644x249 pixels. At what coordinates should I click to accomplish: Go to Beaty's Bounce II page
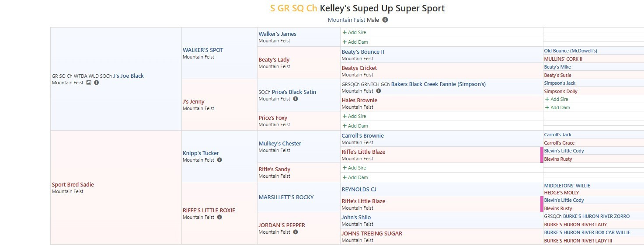coord(363,52)
